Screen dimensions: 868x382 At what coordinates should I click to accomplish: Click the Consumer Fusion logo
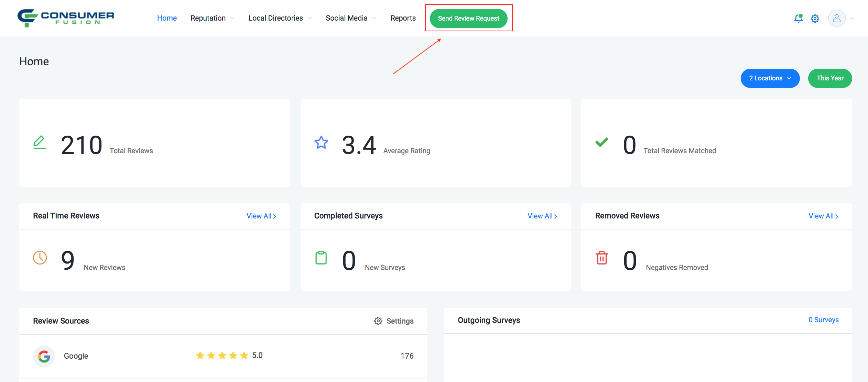66,18
